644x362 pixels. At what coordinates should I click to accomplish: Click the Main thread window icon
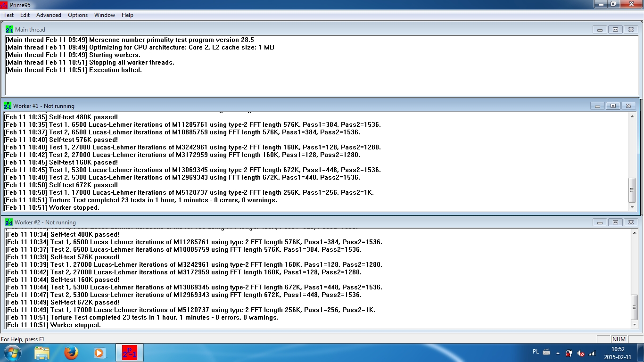(x=9, y=29)
